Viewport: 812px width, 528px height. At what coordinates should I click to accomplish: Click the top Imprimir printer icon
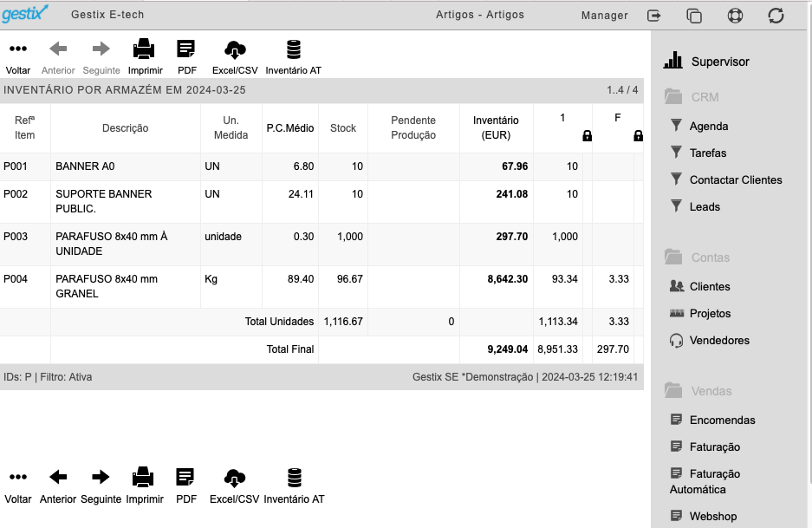coord(144,49)
